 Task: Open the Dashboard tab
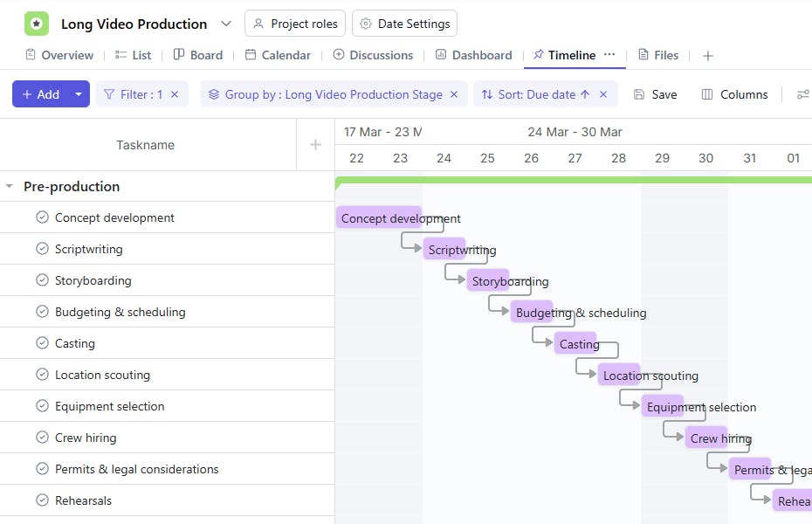click(473, 55)
